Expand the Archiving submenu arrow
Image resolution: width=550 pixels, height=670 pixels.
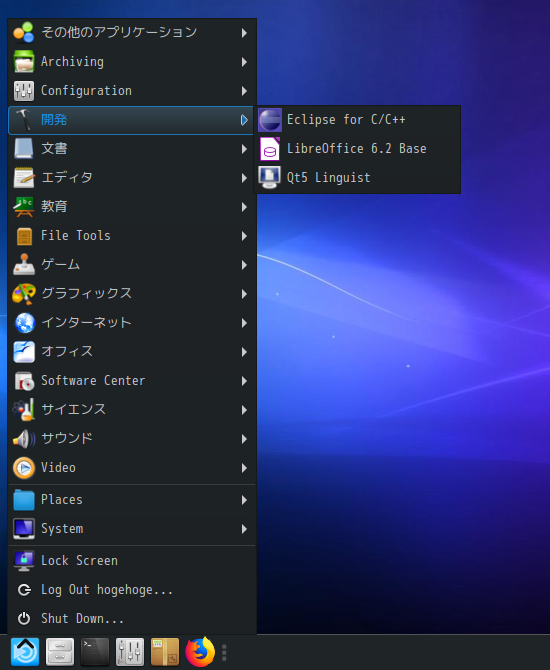pyautogui.click(x=244, y=62)
